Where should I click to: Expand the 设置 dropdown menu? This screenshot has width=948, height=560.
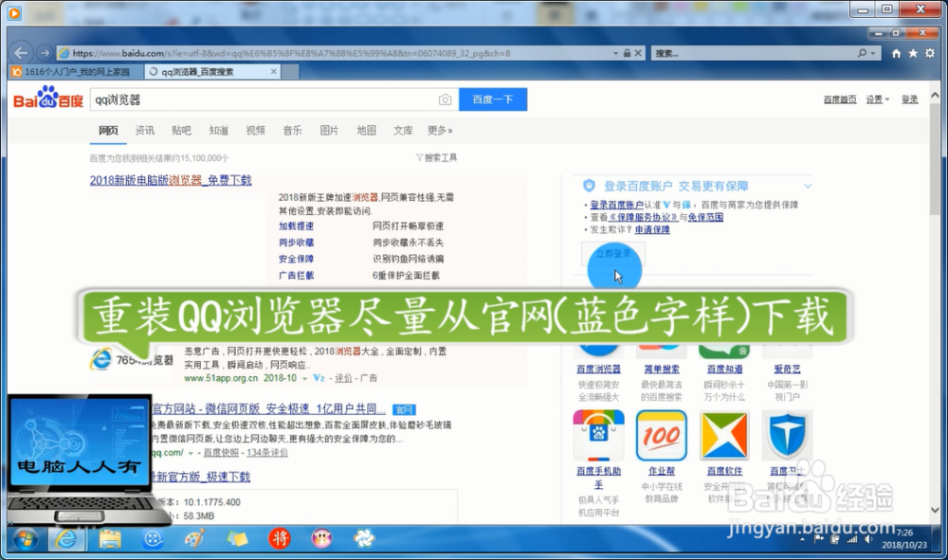click(877, 99)
